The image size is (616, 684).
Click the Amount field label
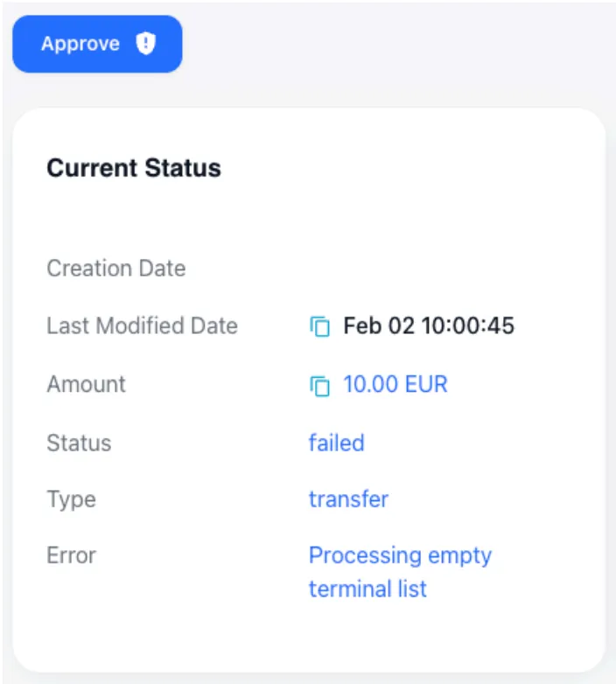coord(86,384)
